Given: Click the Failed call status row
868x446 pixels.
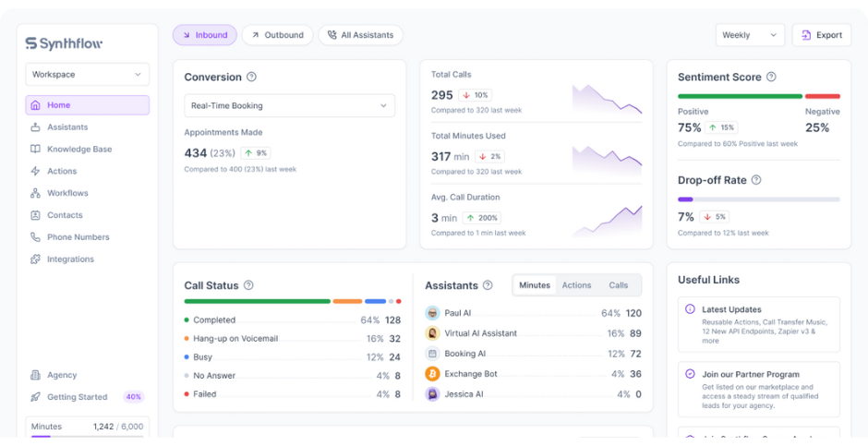Looking at the screenshot, I should 293,394.
